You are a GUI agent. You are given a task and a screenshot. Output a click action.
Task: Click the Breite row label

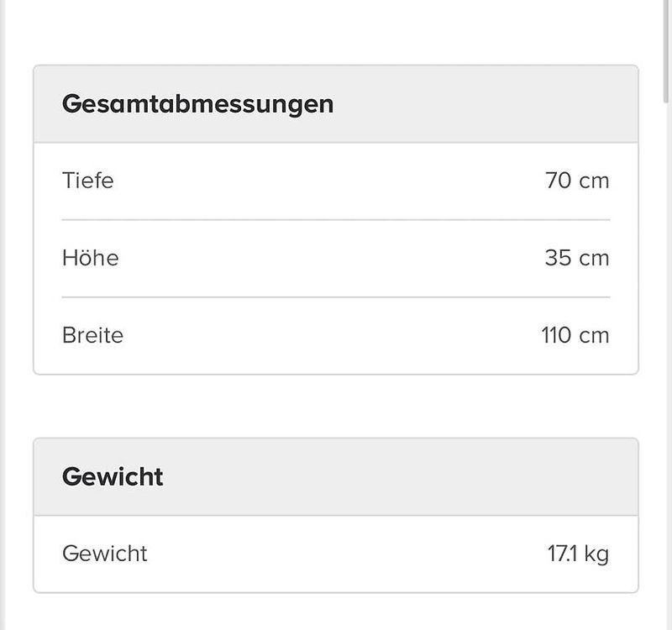point(92,334)
